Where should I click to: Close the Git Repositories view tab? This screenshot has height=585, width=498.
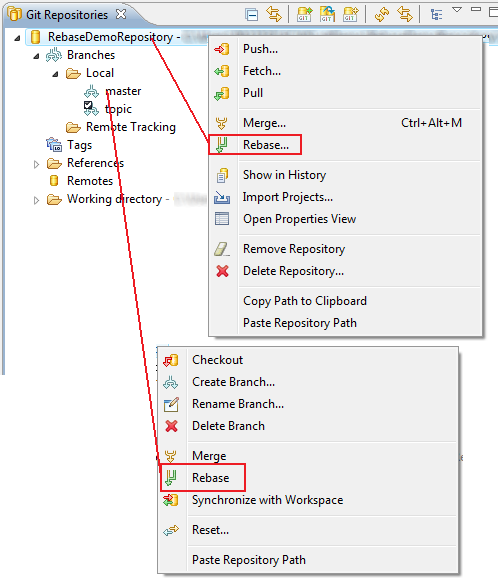click(x=121, y=14)
